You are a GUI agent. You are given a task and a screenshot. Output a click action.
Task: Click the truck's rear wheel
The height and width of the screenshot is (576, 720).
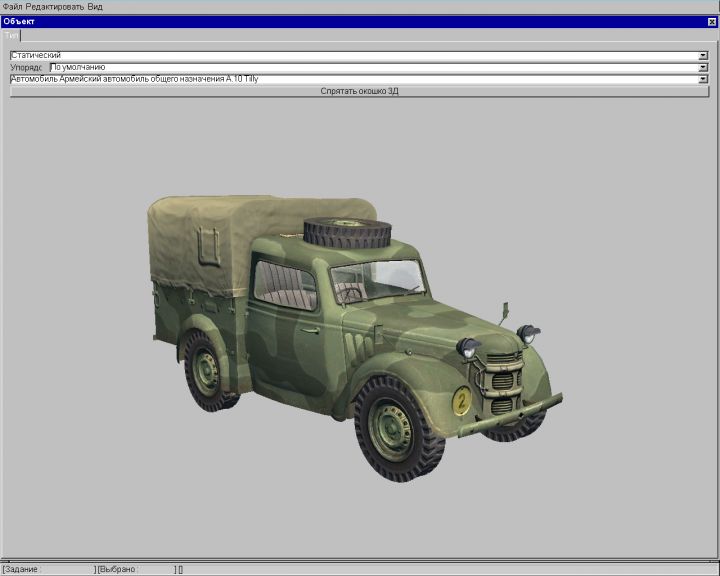click(x=208, y=373)
